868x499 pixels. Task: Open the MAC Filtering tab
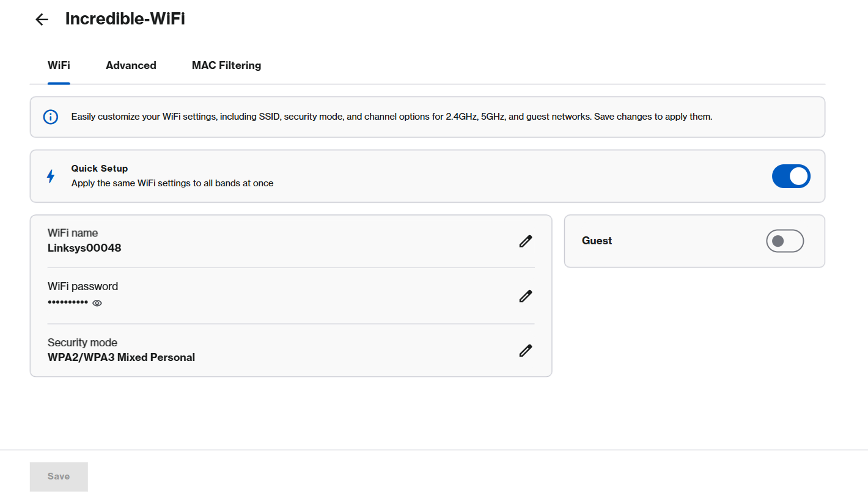(226, 65)
